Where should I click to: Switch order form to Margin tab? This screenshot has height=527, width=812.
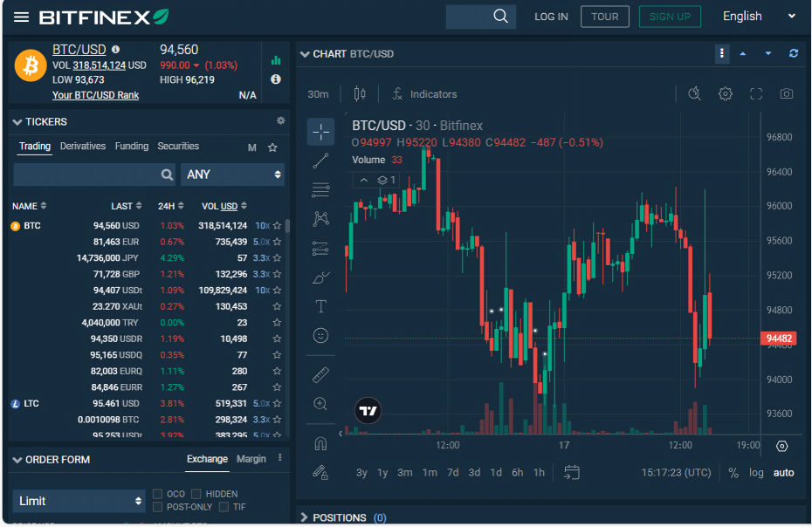click(251, 459)
